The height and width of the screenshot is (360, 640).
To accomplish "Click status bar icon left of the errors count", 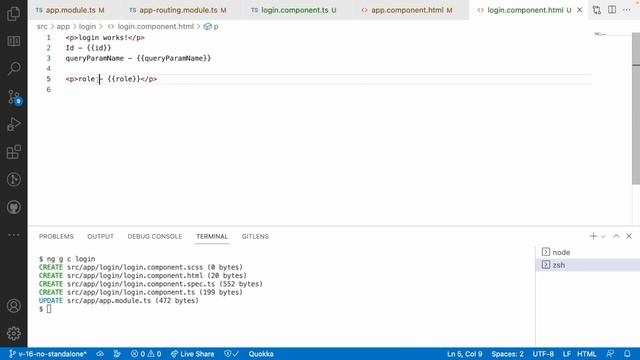I will (117, 354).
